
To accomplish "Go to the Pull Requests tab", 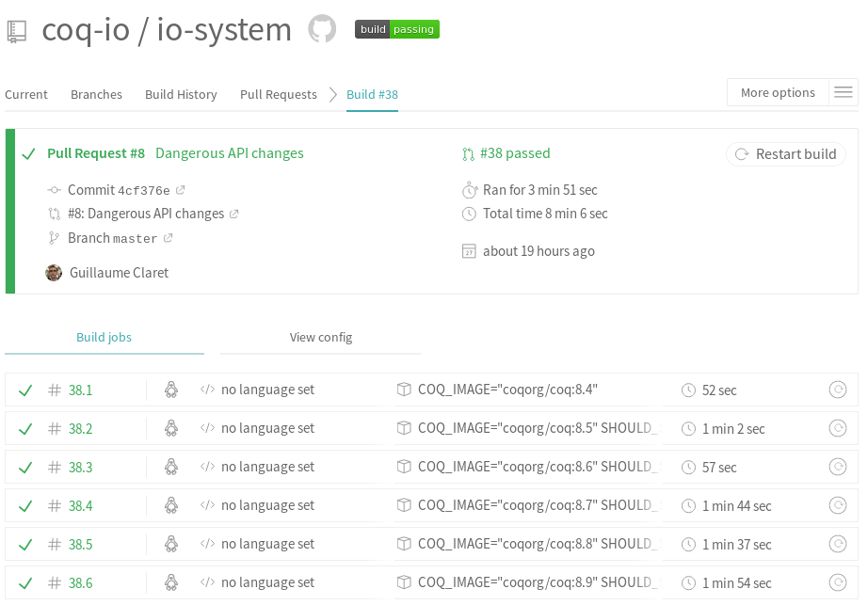I will (279, 95).
